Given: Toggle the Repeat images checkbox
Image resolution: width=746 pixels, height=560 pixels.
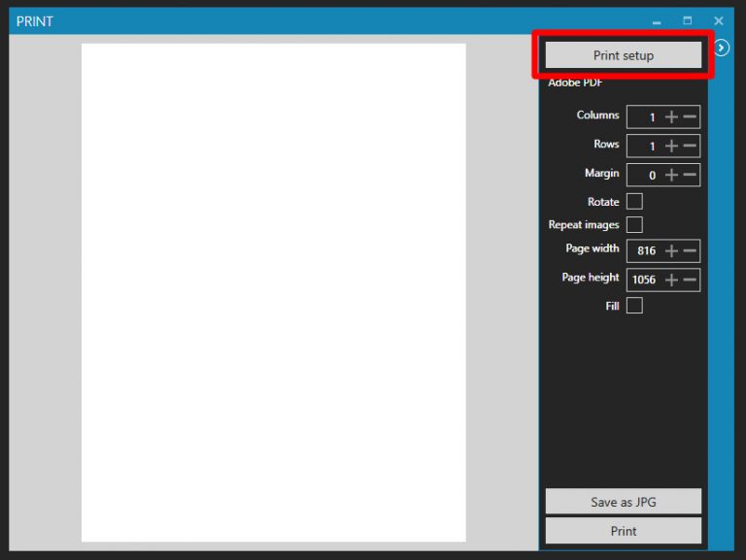Looking at the screenshot, I should pos(634,225).
